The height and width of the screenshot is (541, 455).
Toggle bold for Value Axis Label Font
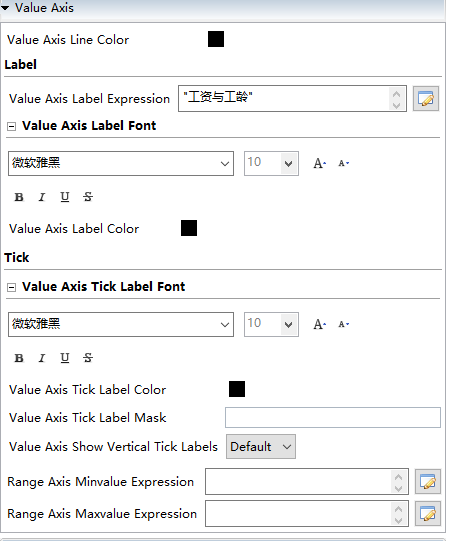[x=19, y=197]
